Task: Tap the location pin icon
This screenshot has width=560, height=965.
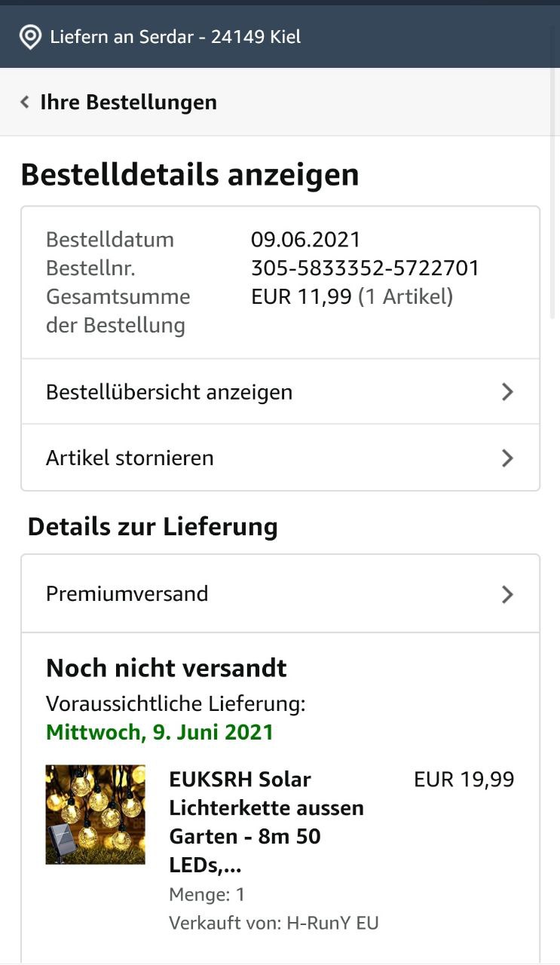Action: (30, 37)
